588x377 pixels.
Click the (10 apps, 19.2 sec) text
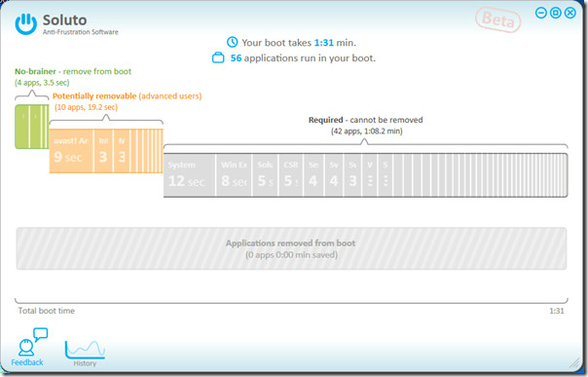click(x=87, y=107)
